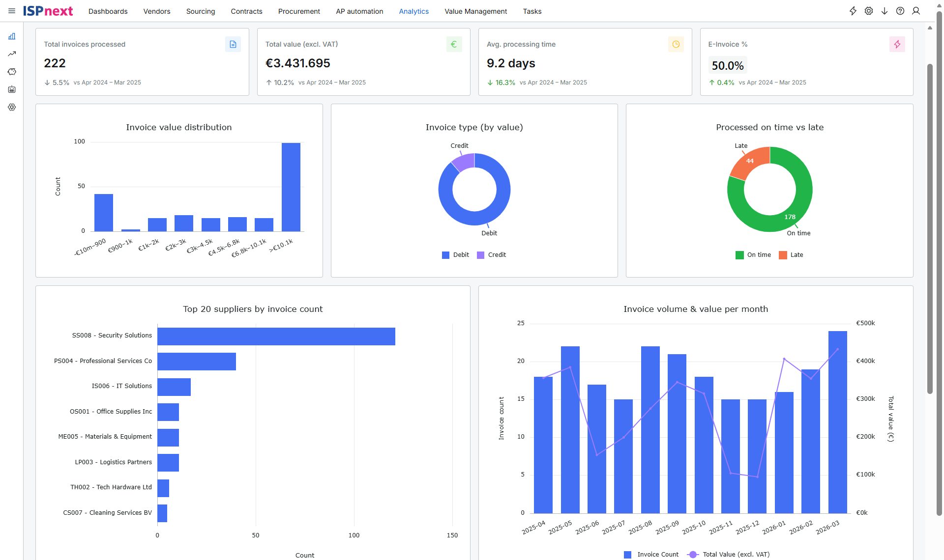This screenshot has width=944, height=560.
Task: Open the Analytics menu
Action: 414,11
